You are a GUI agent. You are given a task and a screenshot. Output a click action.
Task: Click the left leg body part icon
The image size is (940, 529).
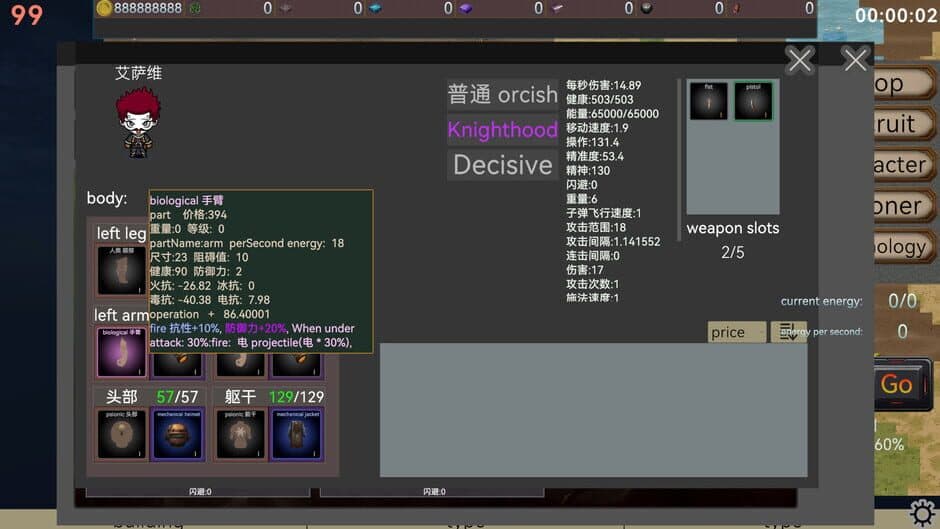tap(122, 270)
